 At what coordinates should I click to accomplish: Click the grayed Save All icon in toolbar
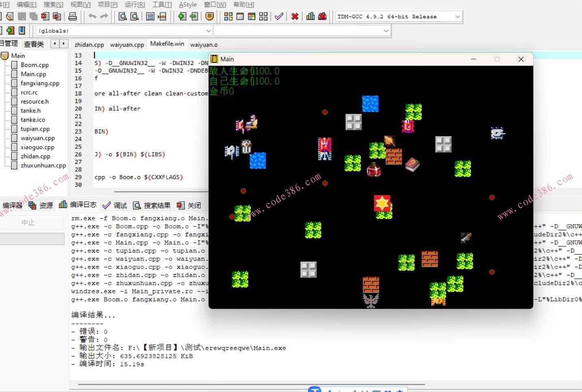pyautogui.click(x=33, y=16)
